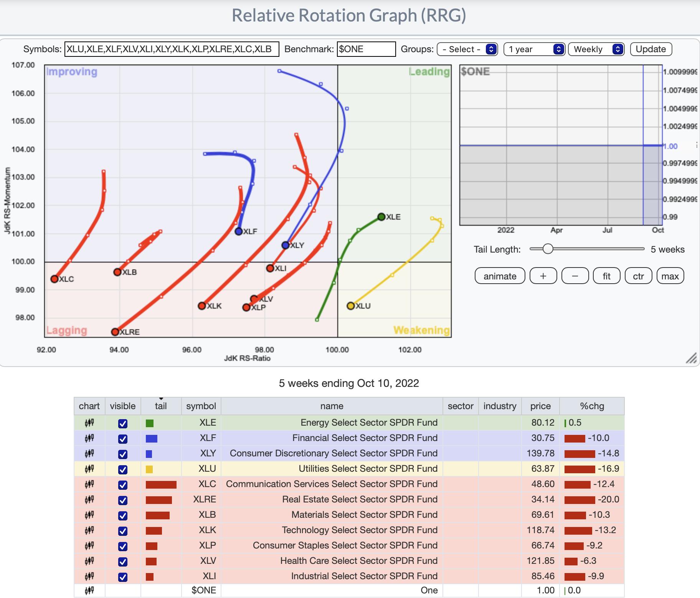Expand the 1 year range dropdown
Screen dimensions: 700x598
coord(534,49)
